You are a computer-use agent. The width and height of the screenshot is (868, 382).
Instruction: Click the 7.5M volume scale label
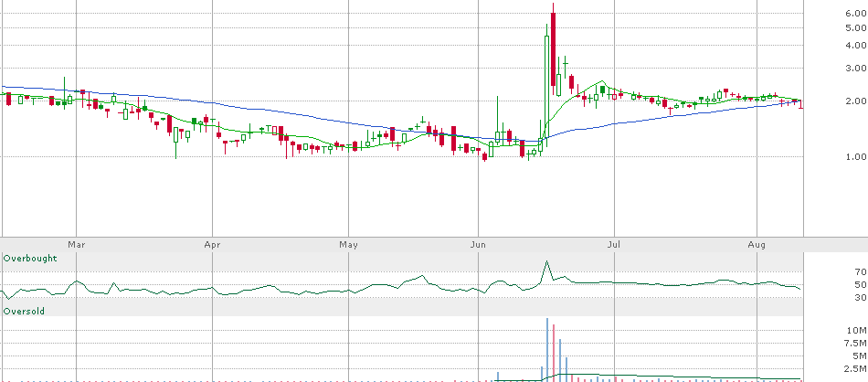855,344
